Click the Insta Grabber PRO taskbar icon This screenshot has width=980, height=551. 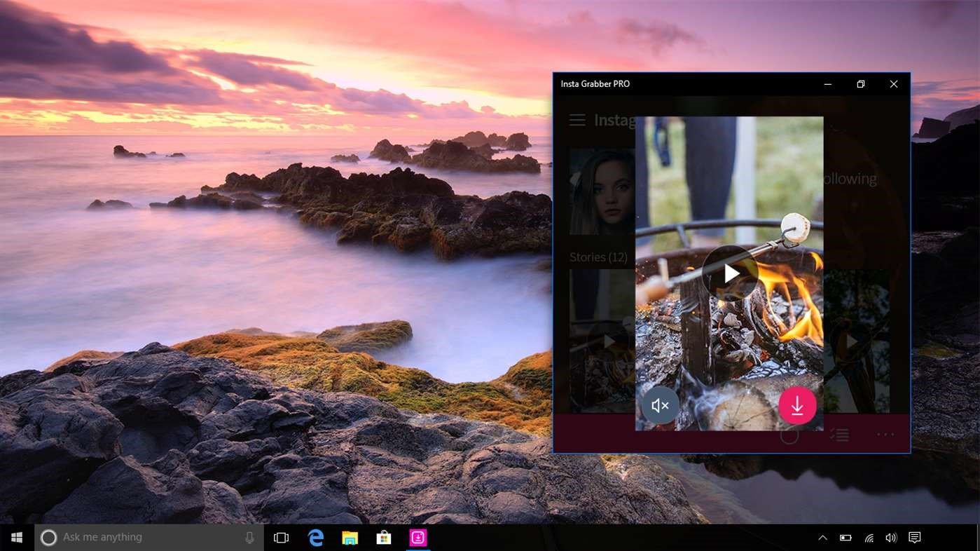tap(418, 538)
